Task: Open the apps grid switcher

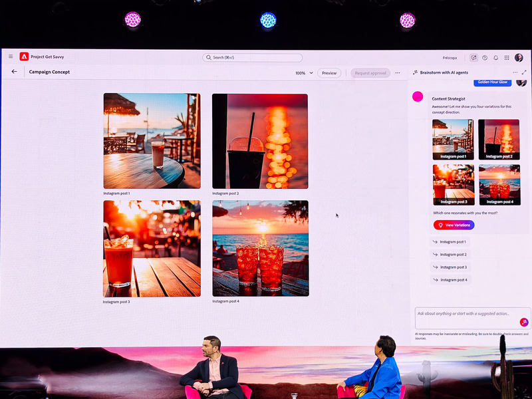Action: click(507, 58)
